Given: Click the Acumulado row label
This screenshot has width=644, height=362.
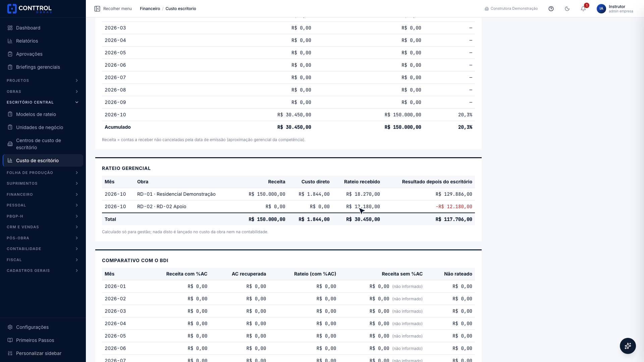Looking at the screenshot, I should point(118,127).
